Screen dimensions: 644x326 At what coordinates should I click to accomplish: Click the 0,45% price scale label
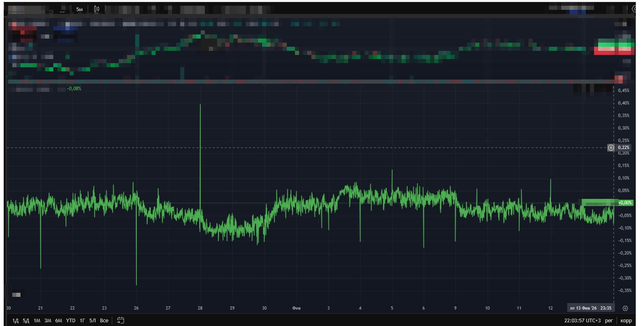coord(624,91)
